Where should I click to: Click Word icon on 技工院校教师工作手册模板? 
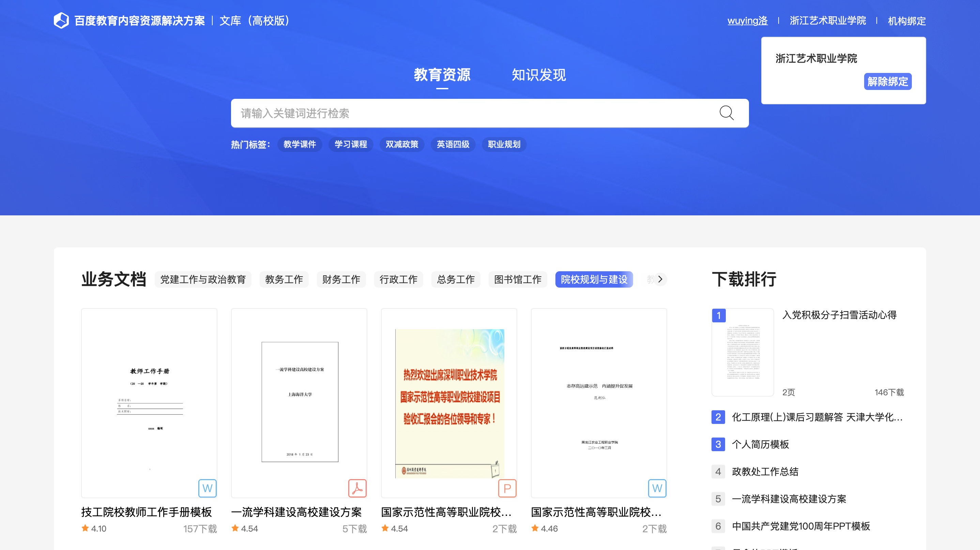[x=207, y=488]
